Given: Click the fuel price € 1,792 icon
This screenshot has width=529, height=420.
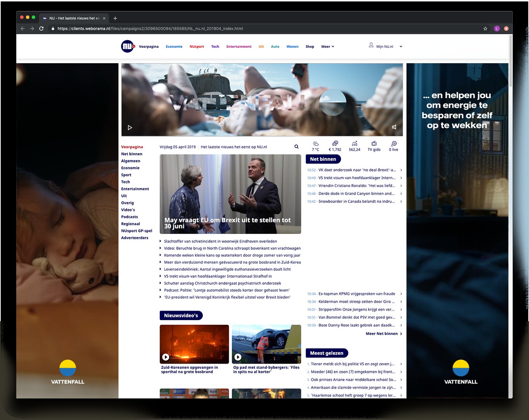Looking at the screenshot, I should (x=335, y=146).
